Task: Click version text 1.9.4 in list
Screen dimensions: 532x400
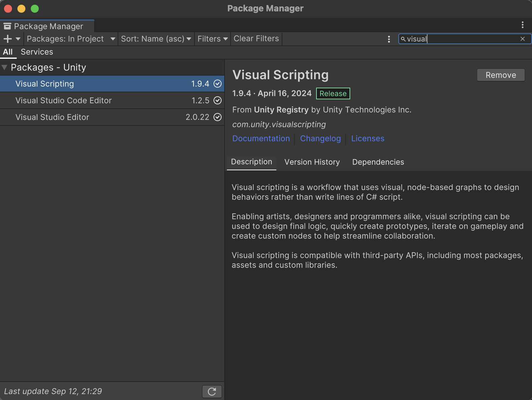Action: 200,84
